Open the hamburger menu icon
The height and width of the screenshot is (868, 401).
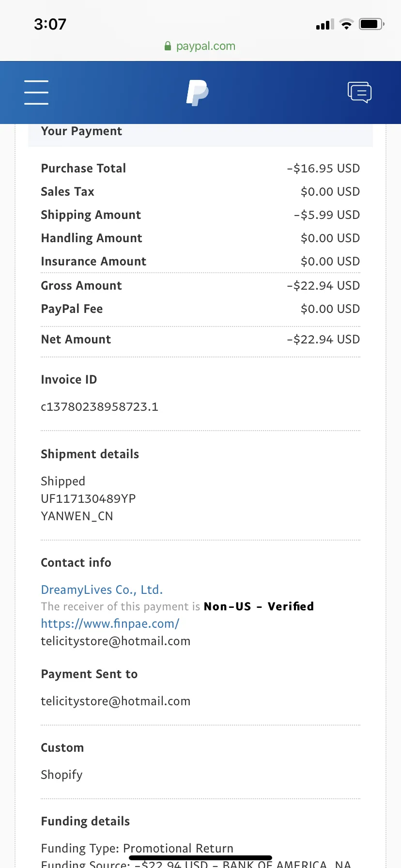tap(36, 93)
